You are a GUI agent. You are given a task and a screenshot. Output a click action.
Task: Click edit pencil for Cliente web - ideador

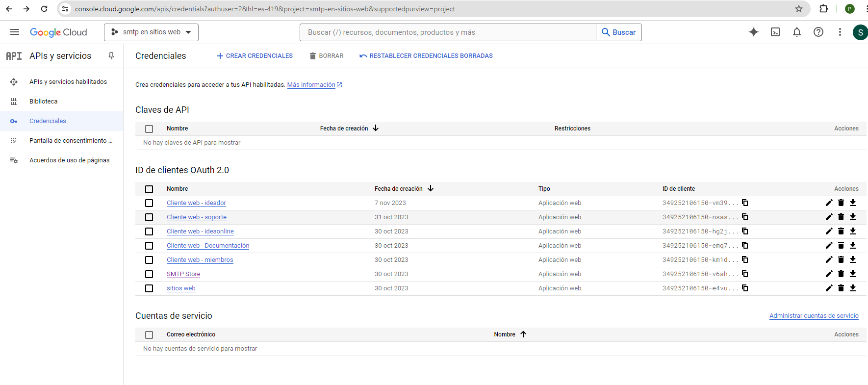click(x=829, y=203)
